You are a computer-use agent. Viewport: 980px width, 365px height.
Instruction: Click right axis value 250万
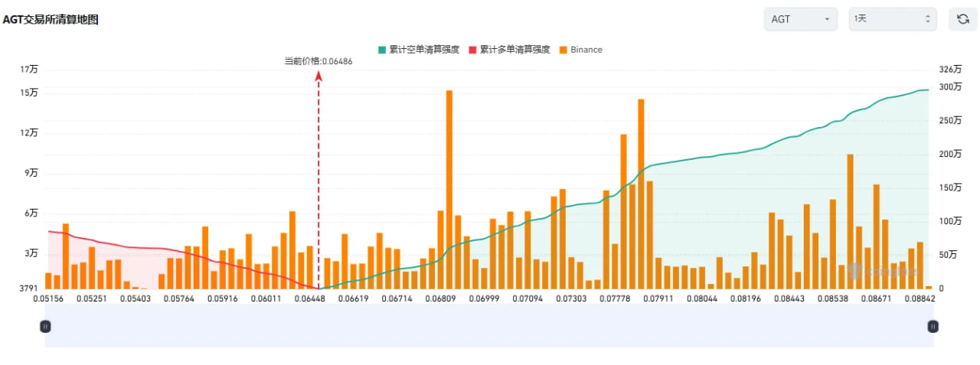(950, 120)
